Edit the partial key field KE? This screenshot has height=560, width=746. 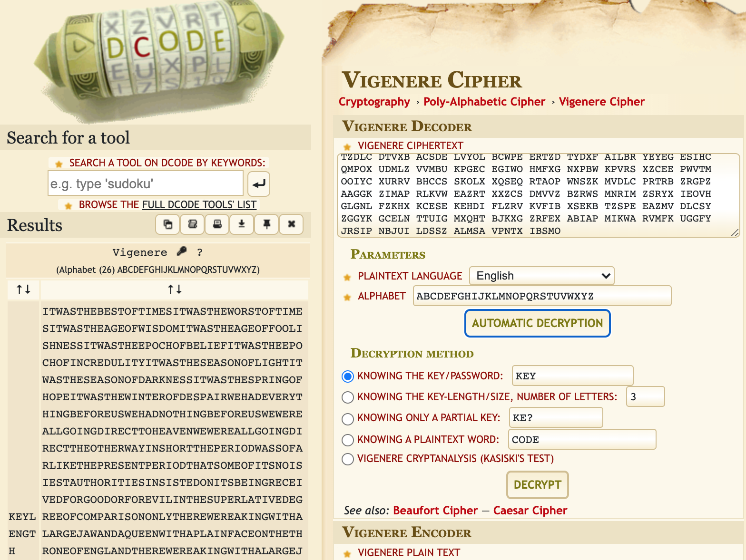pyautogui.click(x=556, y=417)
